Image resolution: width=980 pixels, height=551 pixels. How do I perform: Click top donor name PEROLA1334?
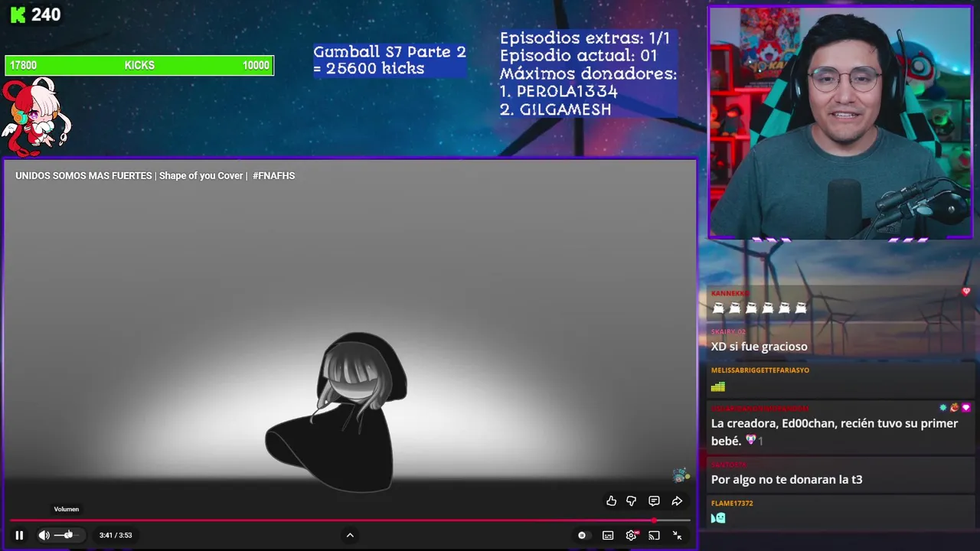coord(567,91)
